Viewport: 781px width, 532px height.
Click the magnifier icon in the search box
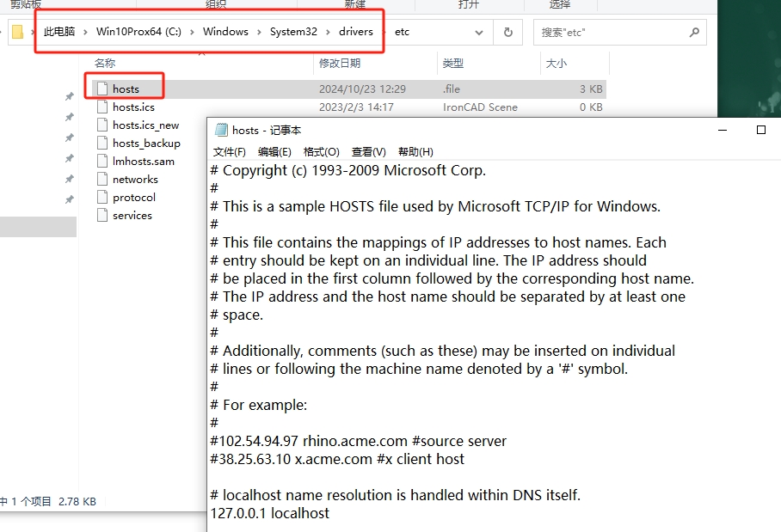click(x=694, y=33)
